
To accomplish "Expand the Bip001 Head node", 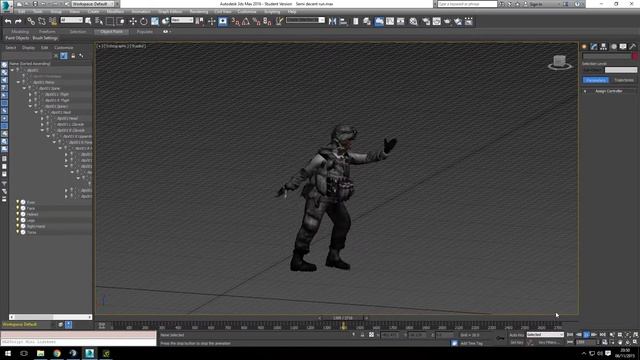I will (42, 118).
